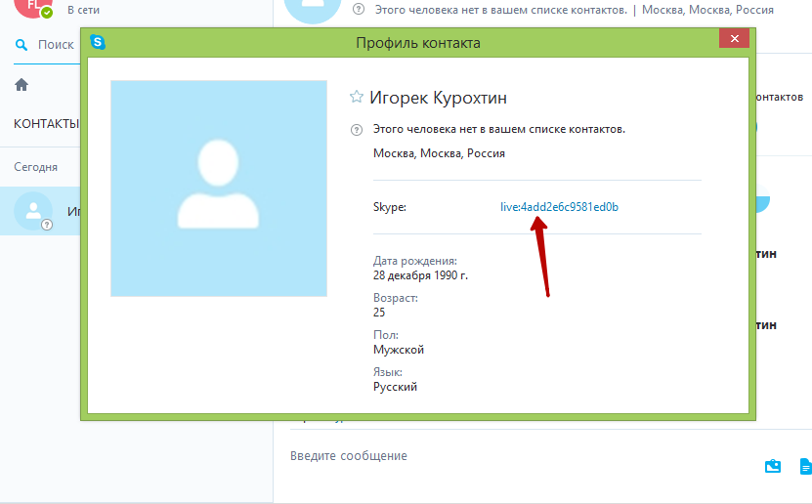Click the Москва, Москва, Россия text in the dialog
Image resolution: width=812 pixels, height=504 pixels.
[439, 153]
